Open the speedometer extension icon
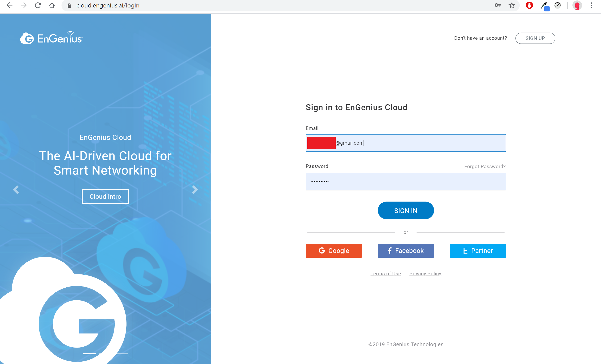The height and width of the screenshot is (364, 601). click(558, 5)
